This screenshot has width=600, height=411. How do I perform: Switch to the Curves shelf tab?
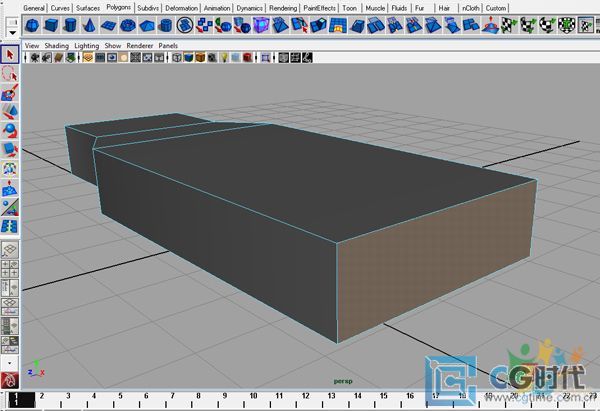60,8
